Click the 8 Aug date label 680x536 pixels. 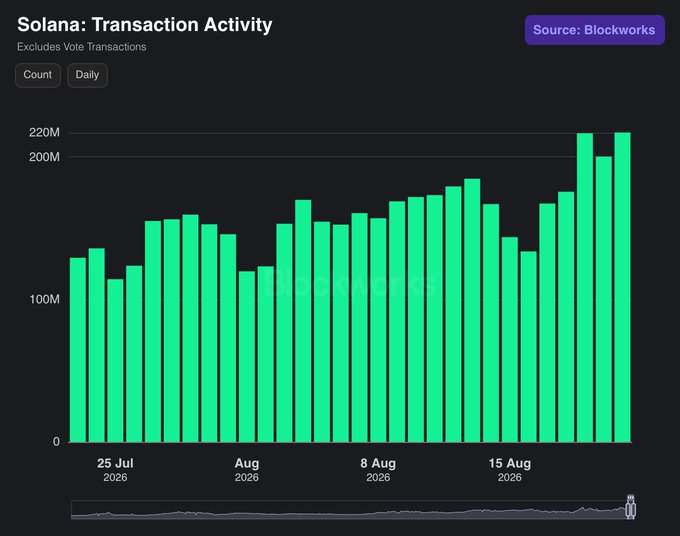tap(378, 463)
